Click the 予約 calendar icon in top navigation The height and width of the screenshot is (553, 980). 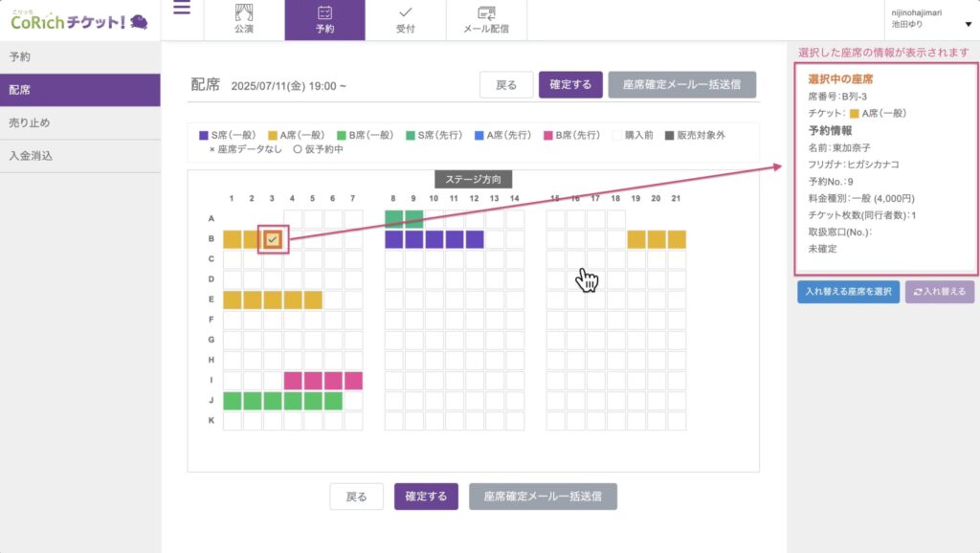(324, 12)
